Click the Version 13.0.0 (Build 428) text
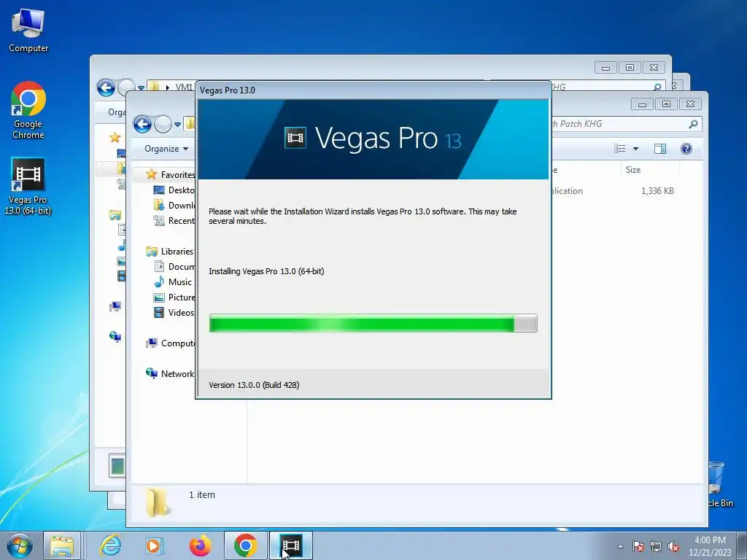Screen dimensions: 747x560 pos(254,385)
